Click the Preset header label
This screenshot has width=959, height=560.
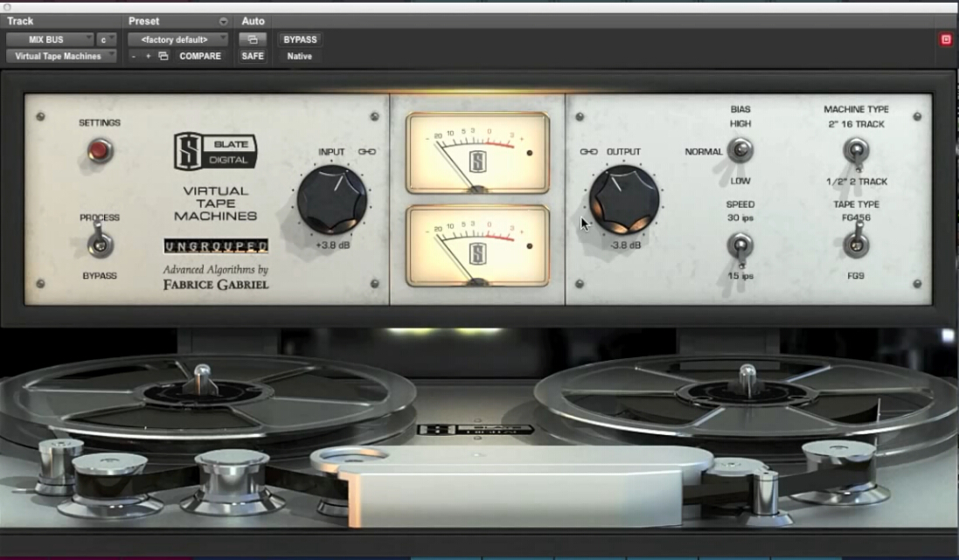pos(143,21)
